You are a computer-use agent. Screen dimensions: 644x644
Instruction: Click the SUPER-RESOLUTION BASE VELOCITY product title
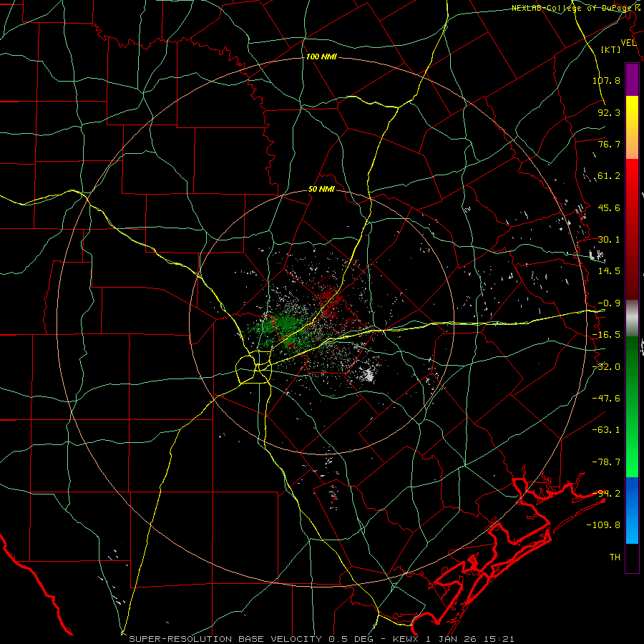click(x=225, y=639)
